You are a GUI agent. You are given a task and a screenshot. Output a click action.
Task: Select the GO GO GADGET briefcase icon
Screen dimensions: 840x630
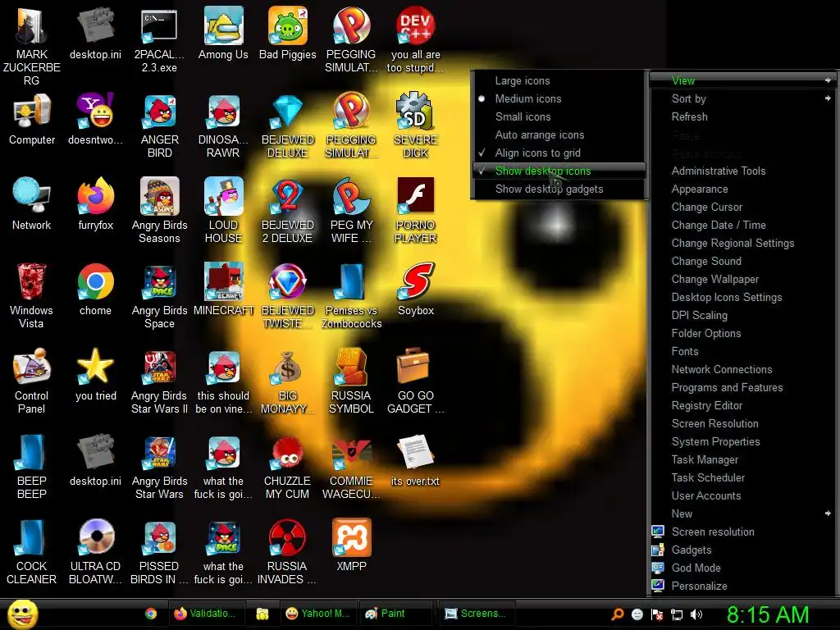[416, 381]
